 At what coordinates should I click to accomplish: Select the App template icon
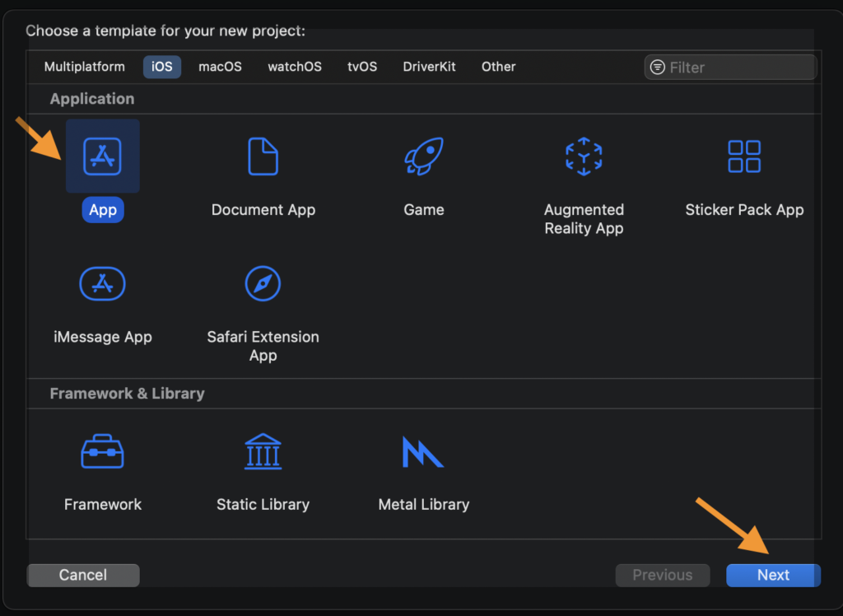coord(102,156)
